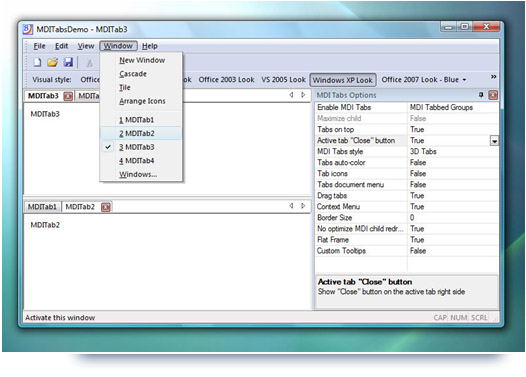Select the No optimize MDI child redr... row

pos(407,229)
